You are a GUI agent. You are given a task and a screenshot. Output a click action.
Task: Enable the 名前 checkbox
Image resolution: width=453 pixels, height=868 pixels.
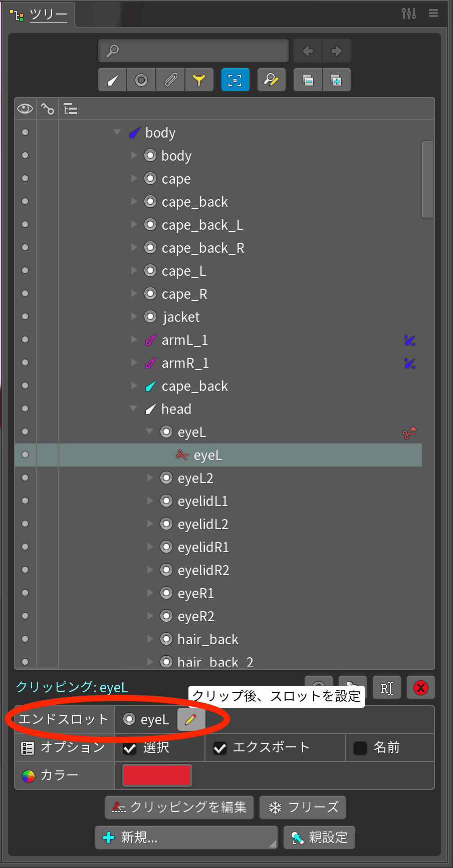point(360,748)
